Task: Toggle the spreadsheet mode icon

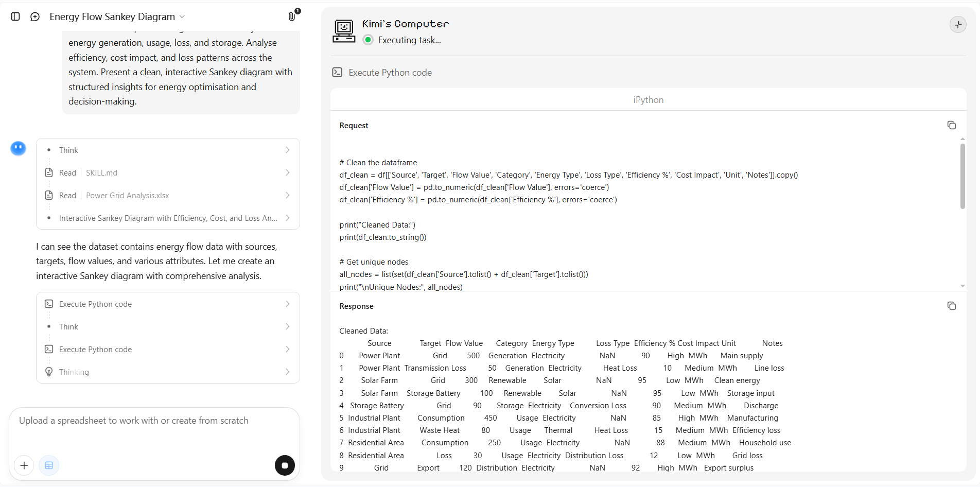Action: tap(49, 465)
